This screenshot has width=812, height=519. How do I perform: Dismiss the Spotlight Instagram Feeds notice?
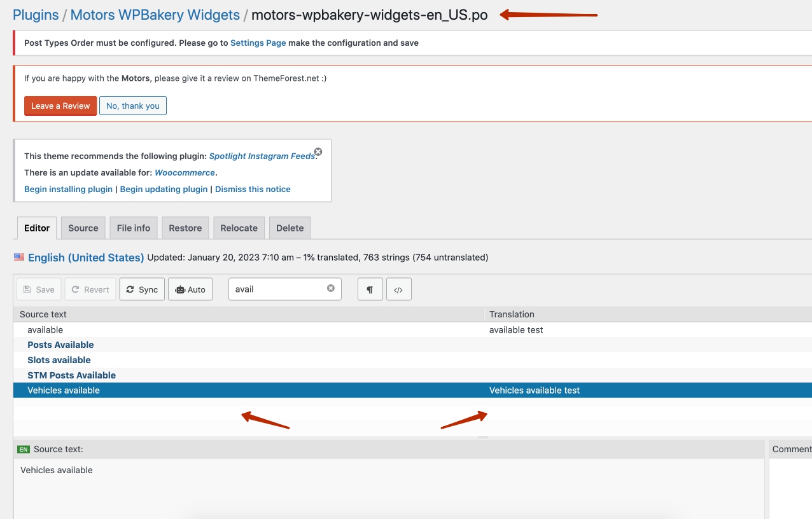(318, 152)
